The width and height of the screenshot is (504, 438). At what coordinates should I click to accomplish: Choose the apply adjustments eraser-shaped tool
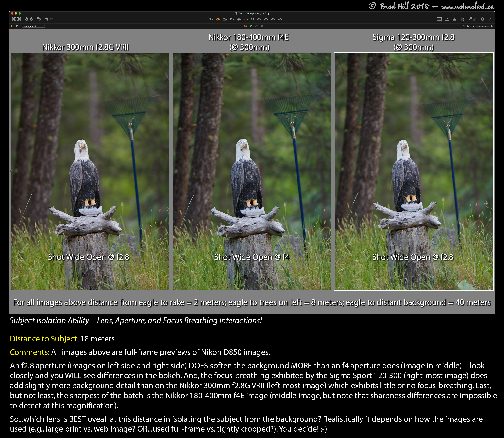(x=272, y=19)
